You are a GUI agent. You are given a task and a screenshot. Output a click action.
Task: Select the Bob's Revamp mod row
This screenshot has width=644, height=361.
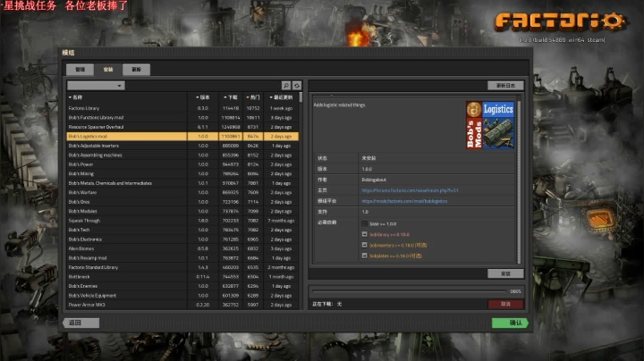point(182,258)
